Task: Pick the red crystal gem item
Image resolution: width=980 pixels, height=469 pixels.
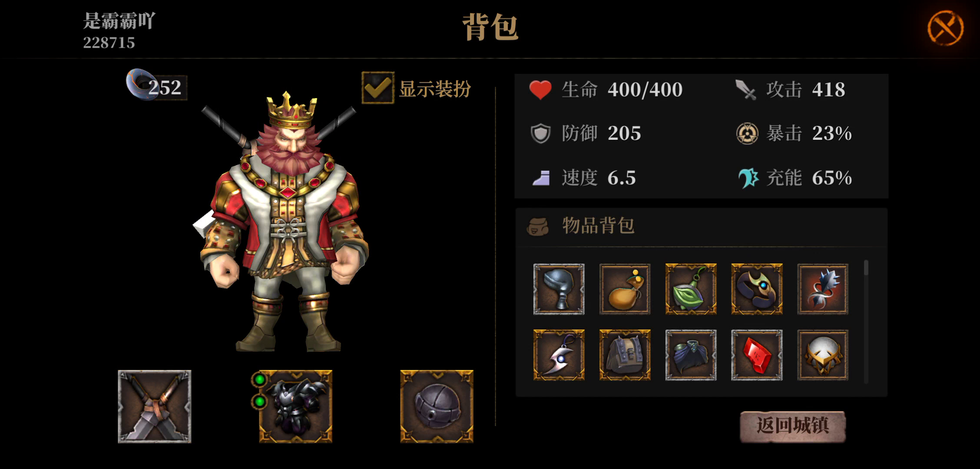Action: coord(757,355)
